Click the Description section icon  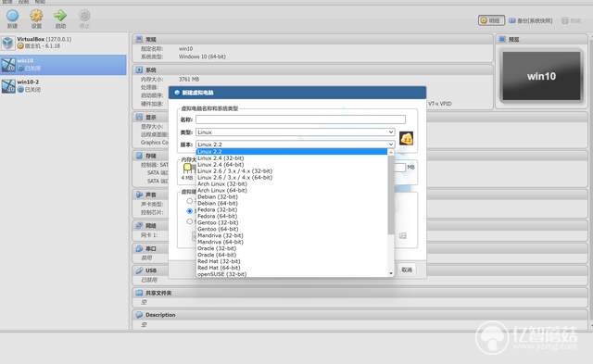pyautogui.click(x=139, y=315)
